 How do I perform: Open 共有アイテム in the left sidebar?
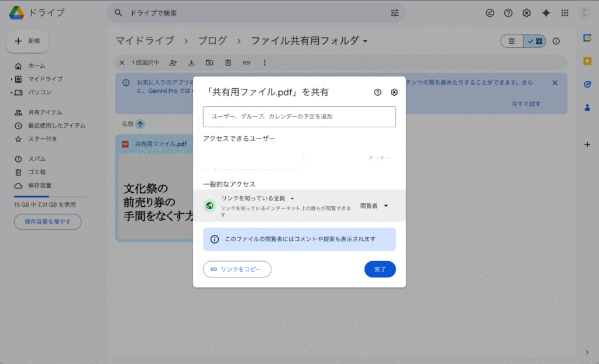(45, 112)
